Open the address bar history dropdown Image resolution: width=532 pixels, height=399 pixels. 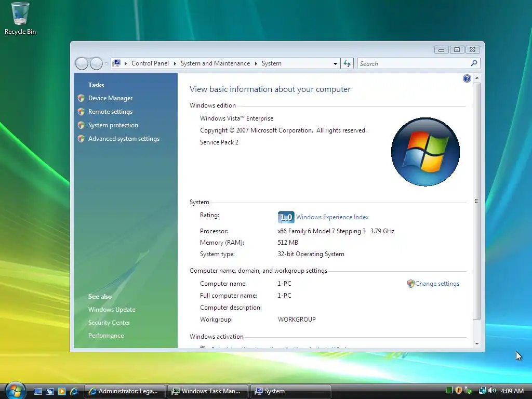pyautogui.click(x=335, y=63)
